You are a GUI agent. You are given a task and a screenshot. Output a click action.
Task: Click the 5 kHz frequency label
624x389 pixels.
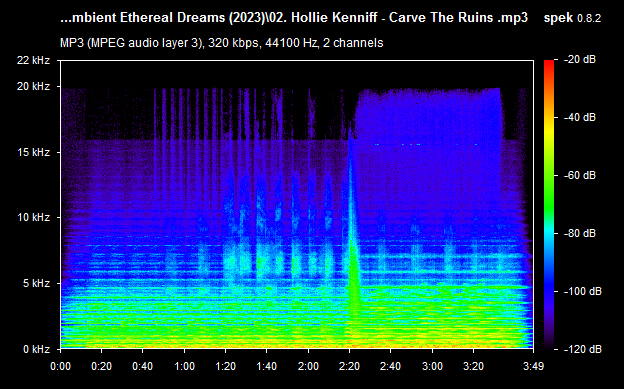[x=37, y=283]
